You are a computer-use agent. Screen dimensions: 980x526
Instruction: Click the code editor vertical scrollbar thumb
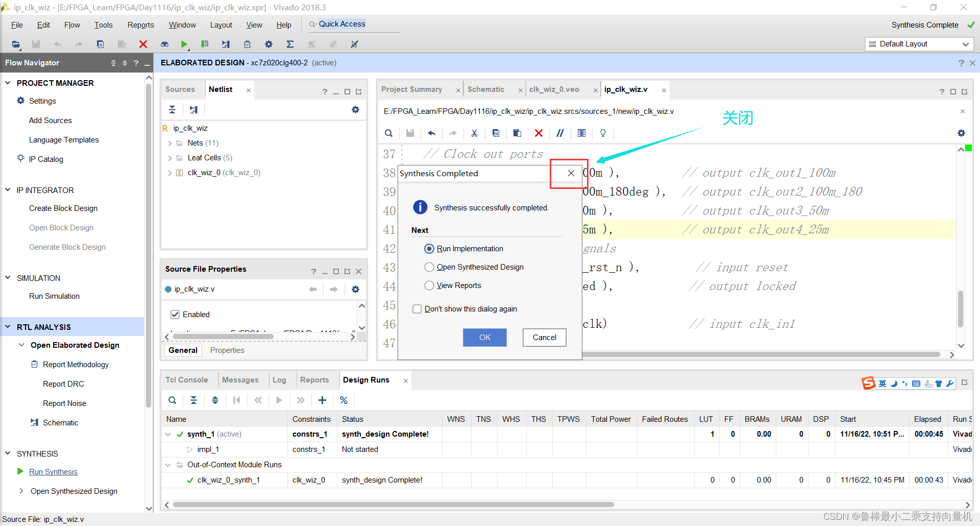(x=961, y=308)
